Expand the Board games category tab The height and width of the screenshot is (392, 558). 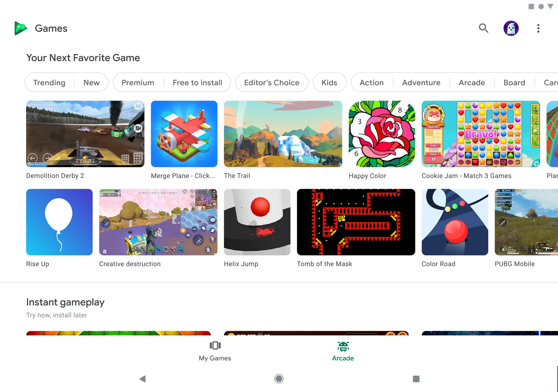pyautogui.click(x=514, y=82)
